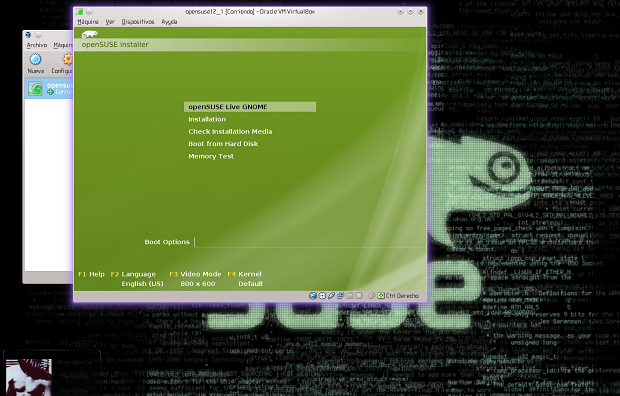The height and width of the screenshot is (396, 620).
Task: Click the hard disk activity icon in VM status bar
Action: 313,296
